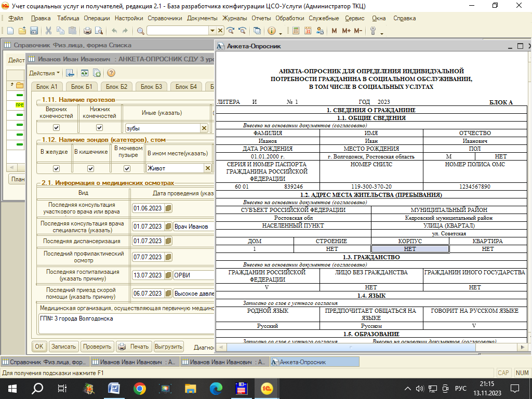The image size is (532, 399).
Task: Click the 'Проверить' button
Action: [97, 347]
